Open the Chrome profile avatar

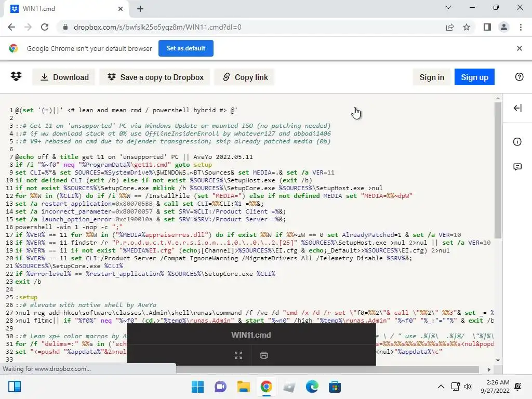click(504, 27)
